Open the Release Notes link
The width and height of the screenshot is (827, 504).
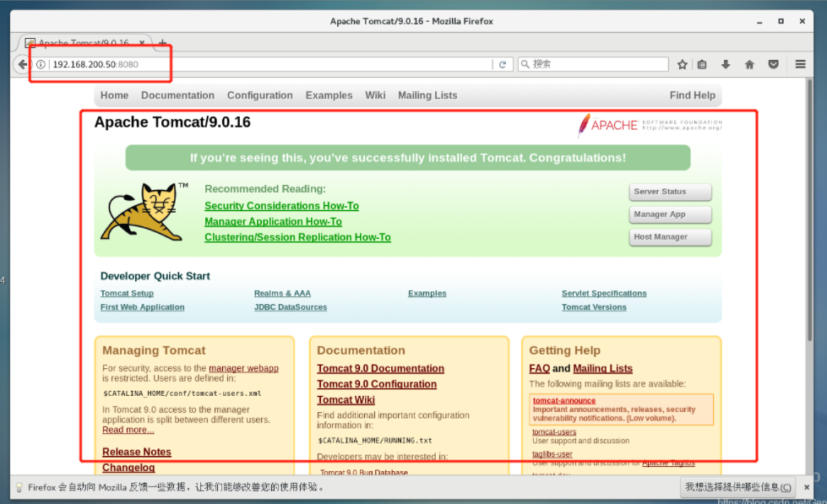click(x=137, y=452)
